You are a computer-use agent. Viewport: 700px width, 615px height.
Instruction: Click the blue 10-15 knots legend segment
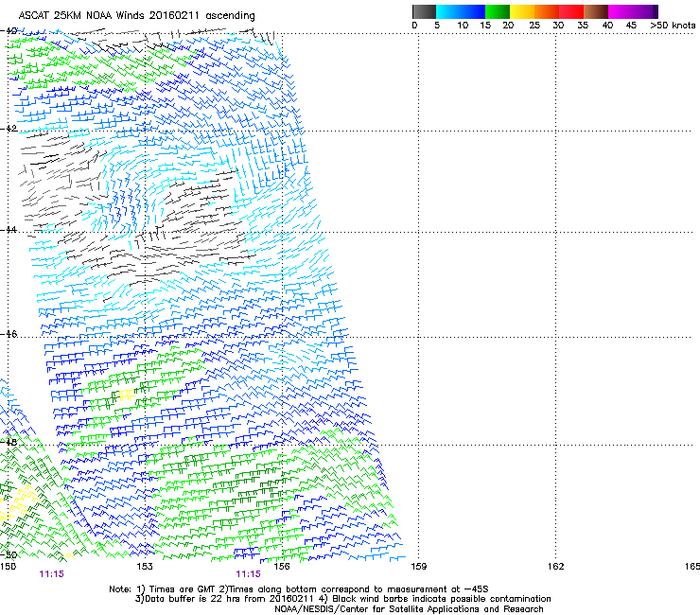tap(473, 11)
